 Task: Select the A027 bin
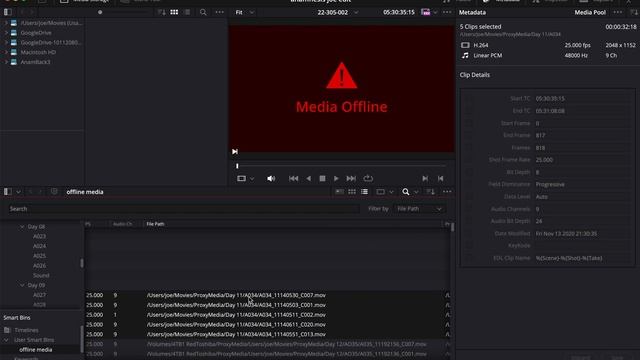39,295
